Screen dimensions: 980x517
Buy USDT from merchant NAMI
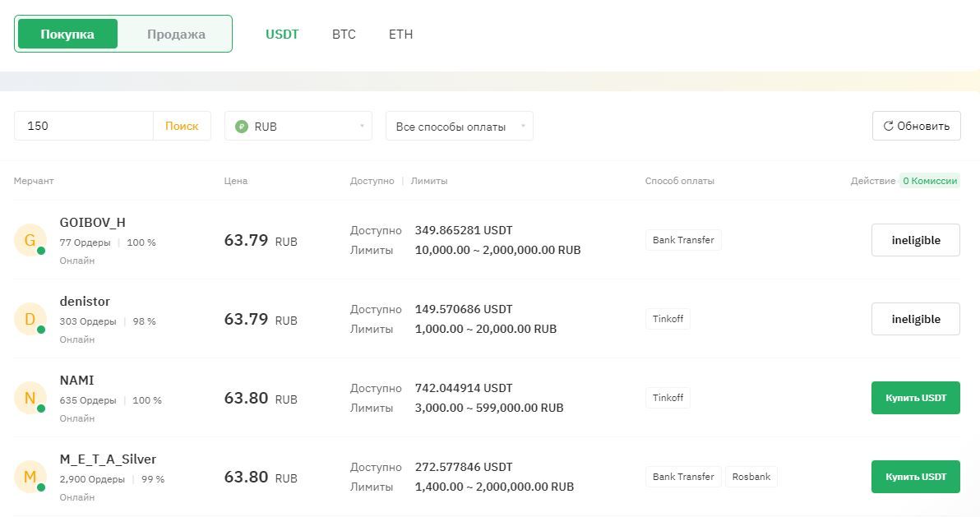[916, 398]
